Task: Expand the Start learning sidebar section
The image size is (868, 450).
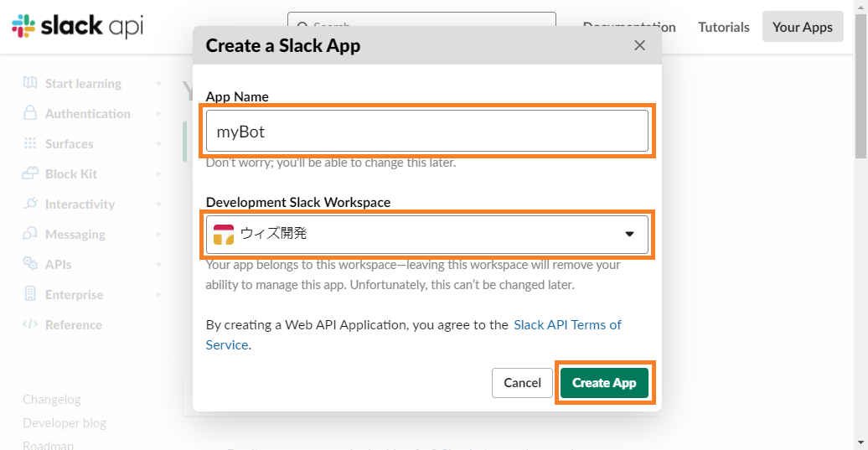Action: [x=159, y=84]
